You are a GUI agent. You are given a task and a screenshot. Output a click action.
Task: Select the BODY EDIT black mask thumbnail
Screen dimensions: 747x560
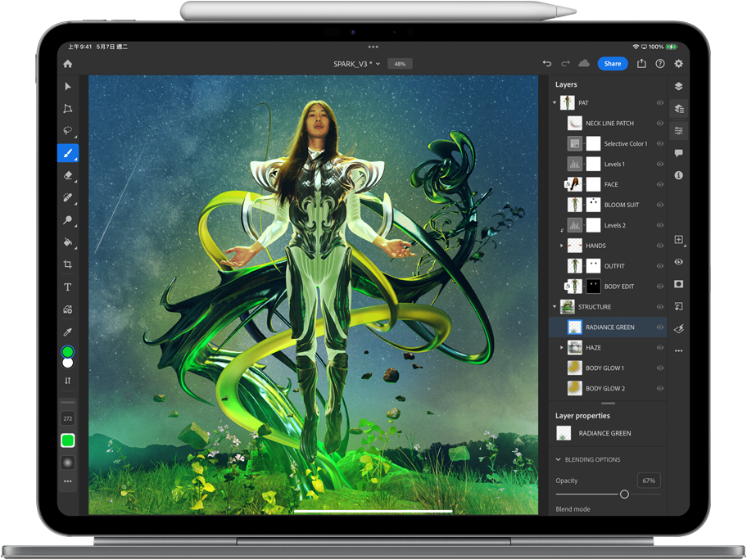[x=593, y=287]
